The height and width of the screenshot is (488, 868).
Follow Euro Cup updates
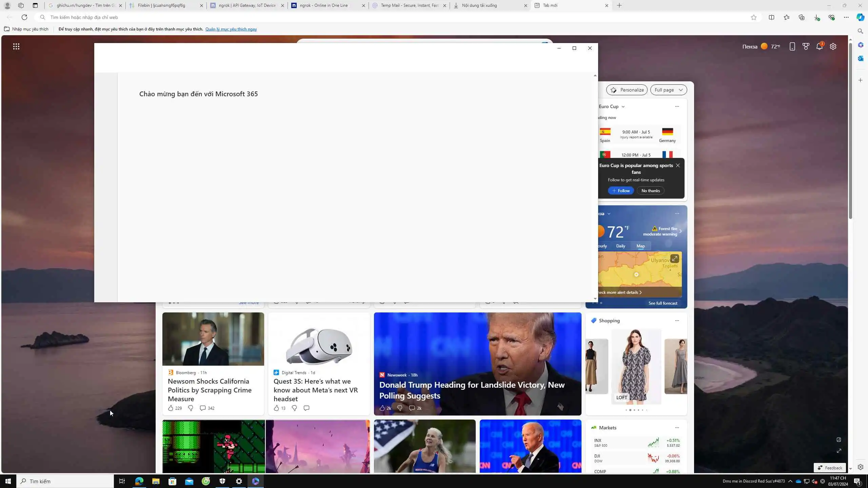pyautogui.click(x=620, y=190)
